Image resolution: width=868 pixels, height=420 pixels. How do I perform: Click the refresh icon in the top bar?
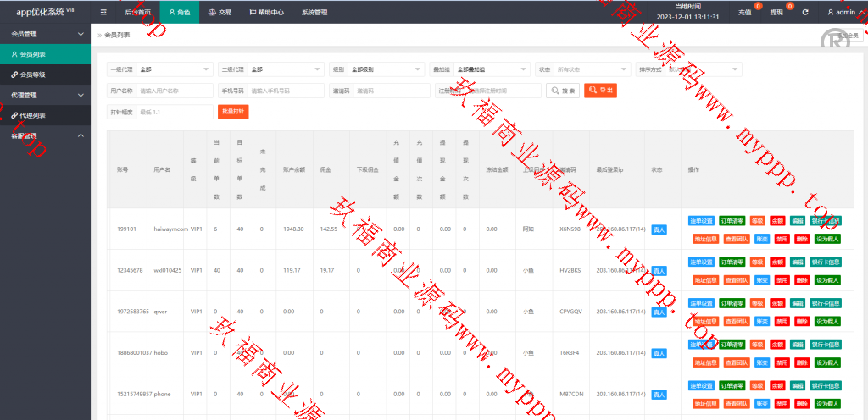coord(805,13)
